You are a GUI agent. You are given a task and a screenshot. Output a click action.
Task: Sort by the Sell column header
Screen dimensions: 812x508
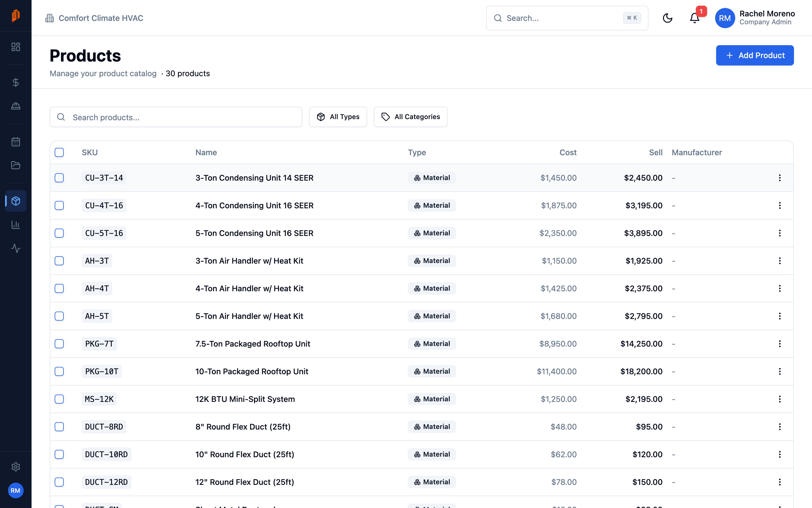656,152
